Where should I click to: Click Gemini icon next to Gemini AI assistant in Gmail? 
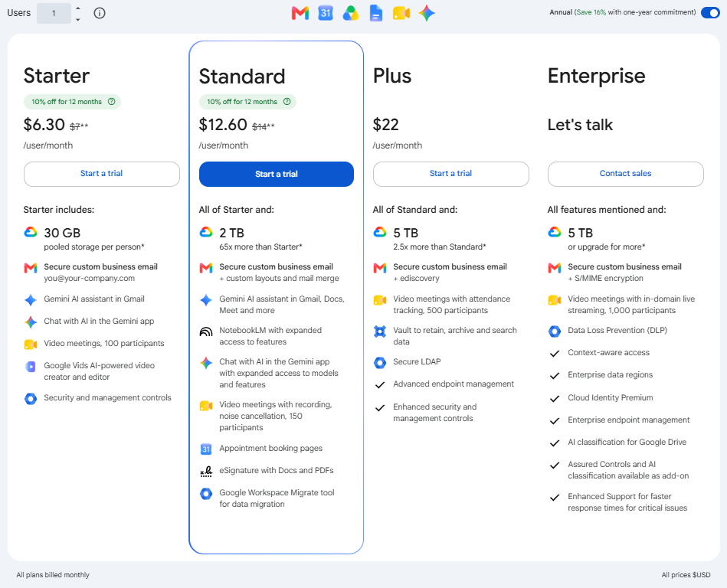[31, 300]
